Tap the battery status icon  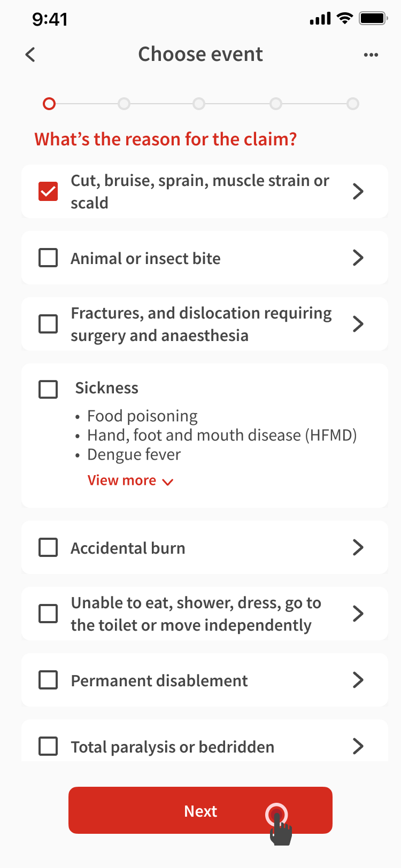[x=373, y=19]
